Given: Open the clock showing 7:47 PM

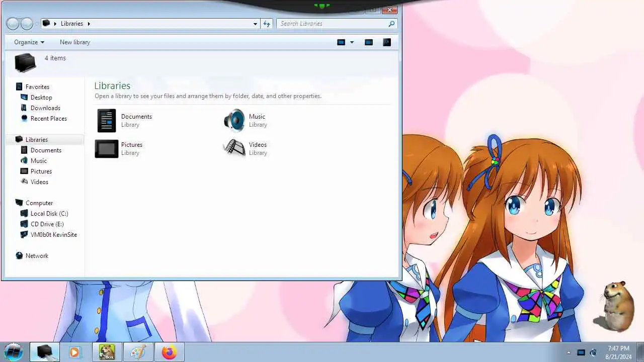Looking at the screenshot, I should [618, 352].
